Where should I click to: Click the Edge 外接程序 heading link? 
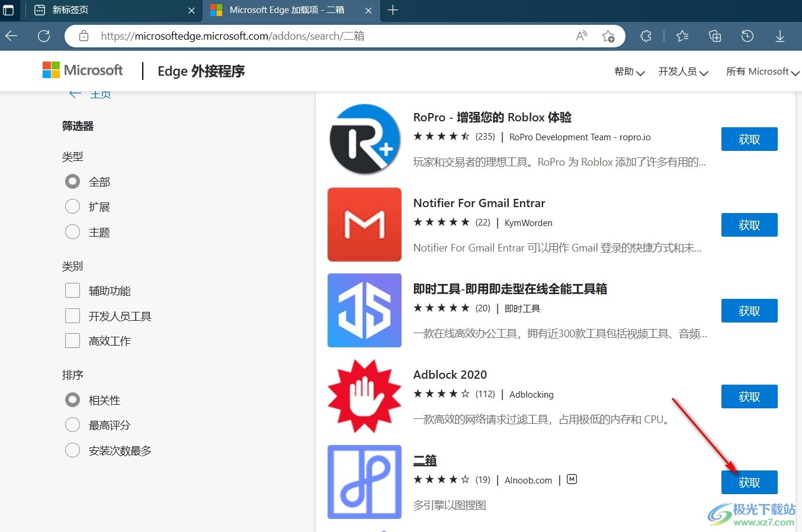(x=201, y=71)
